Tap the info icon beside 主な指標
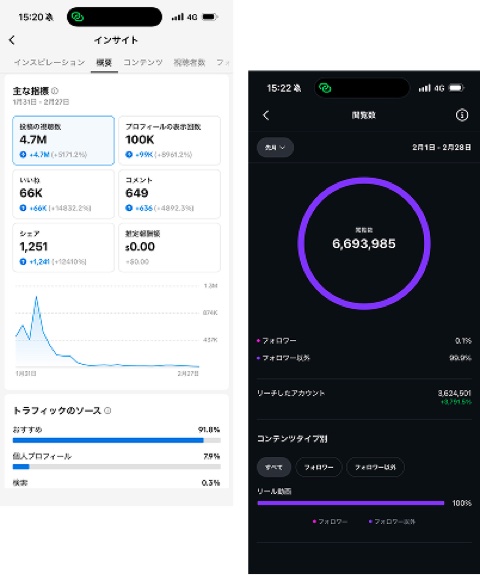This screenshot has width=480, height=575. (x=55, y=91)
